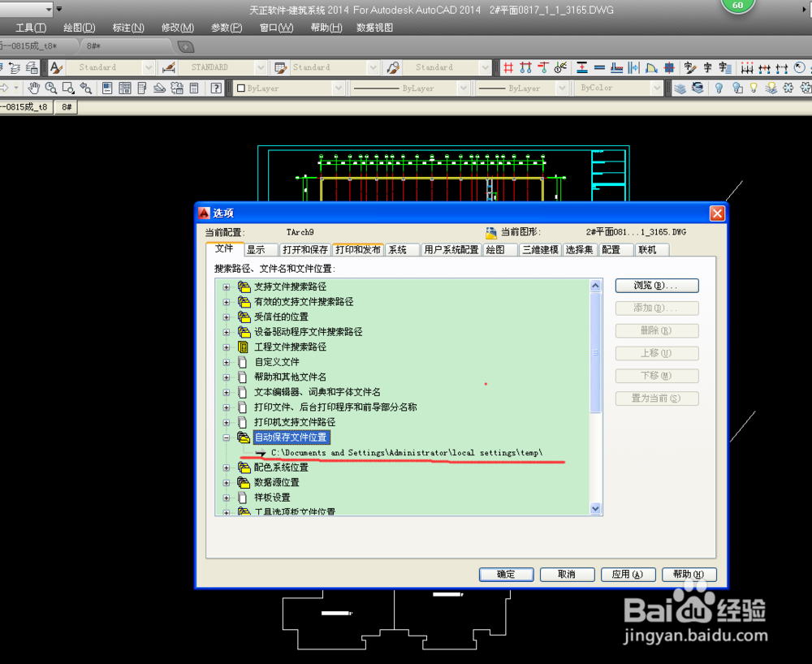Viewport: 812px width, 664px height.
Task: Open the Properties palette icon
Action: pyautogui.click(x=107, y=88)
